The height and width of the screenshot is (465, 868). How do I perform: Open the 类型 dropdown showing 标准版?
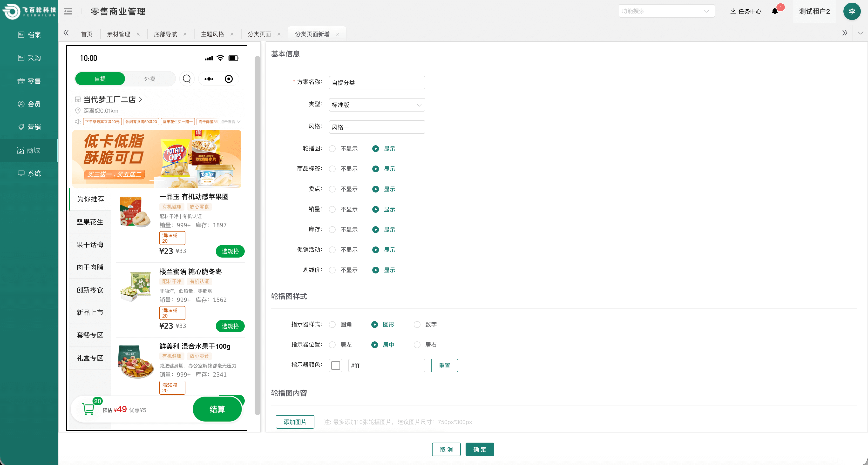pyautogui.click(x=377, y=105)
